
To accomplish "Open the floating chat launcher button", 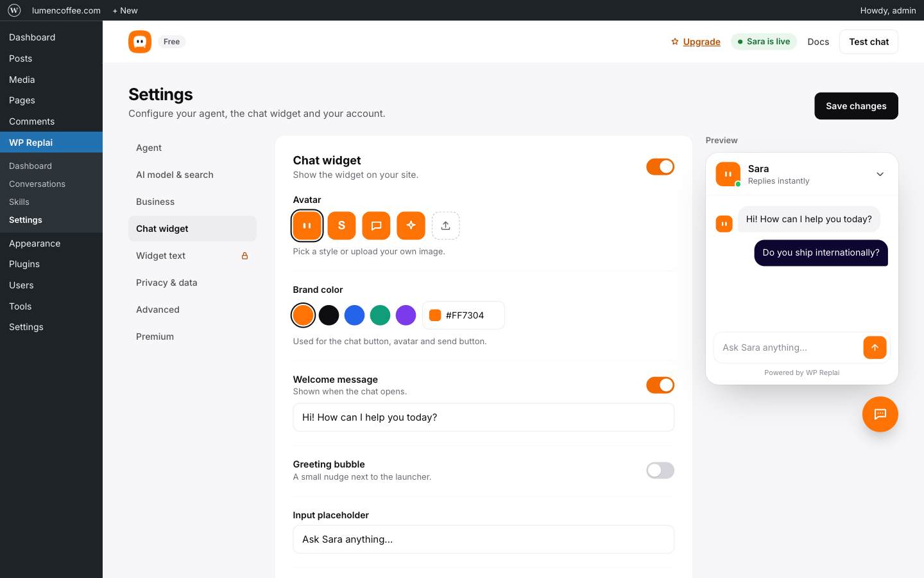I will pos(880,414).
